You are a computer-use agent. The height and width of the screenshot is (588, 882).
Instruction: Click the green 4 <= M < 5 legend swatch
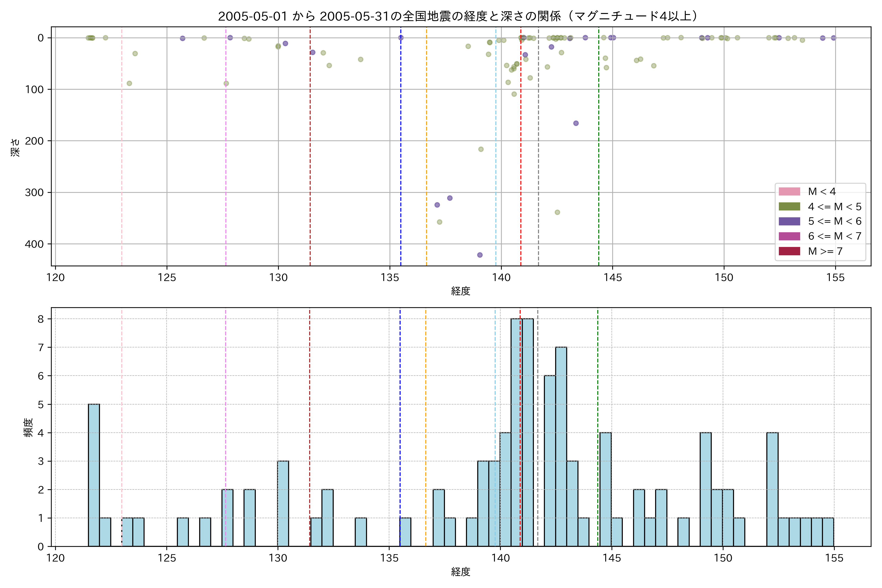point(789,207)
